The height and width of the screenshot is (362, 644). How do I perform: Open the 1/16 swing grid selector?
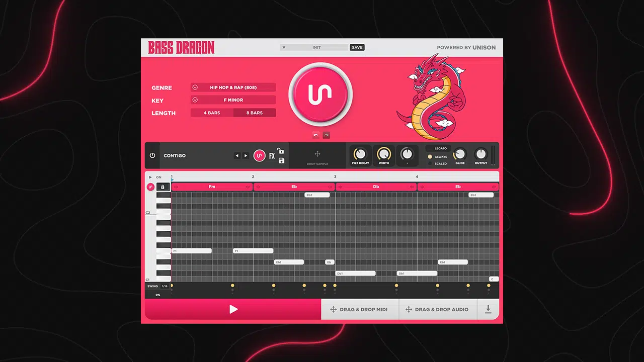(165, 286)
